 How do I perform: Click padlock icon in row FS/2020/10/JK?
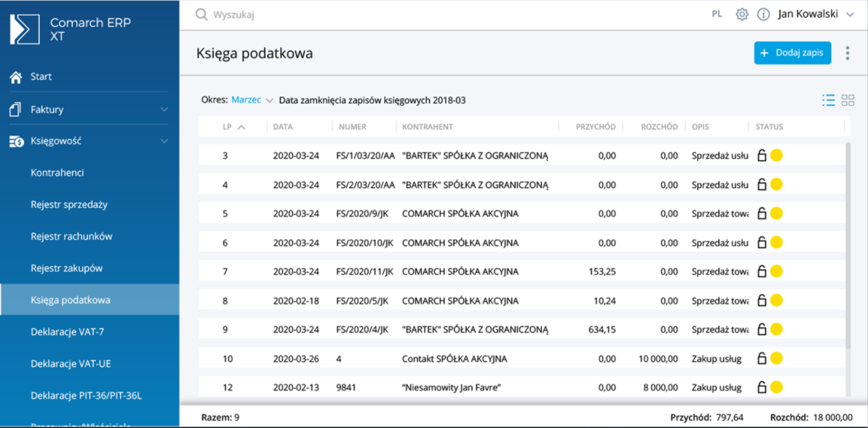762,242
